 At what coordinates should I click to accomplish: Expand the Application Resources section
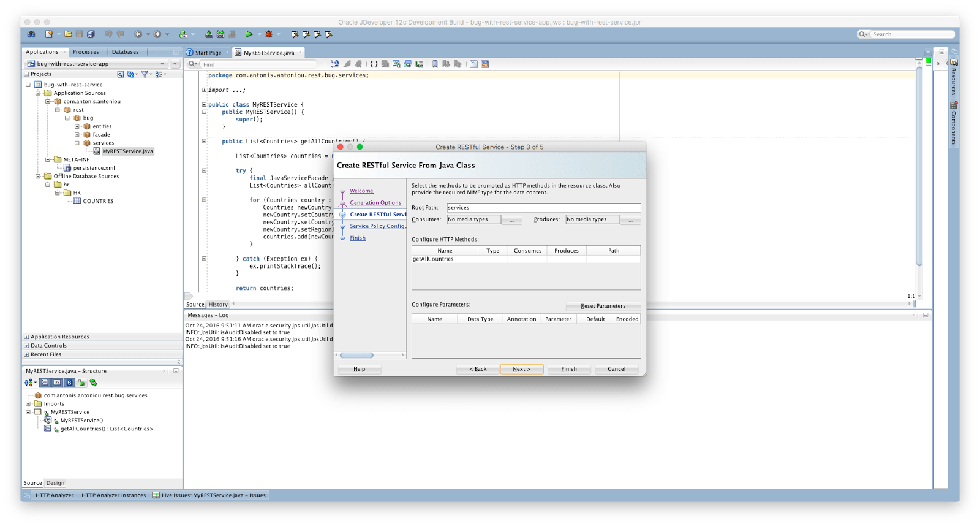26,337
